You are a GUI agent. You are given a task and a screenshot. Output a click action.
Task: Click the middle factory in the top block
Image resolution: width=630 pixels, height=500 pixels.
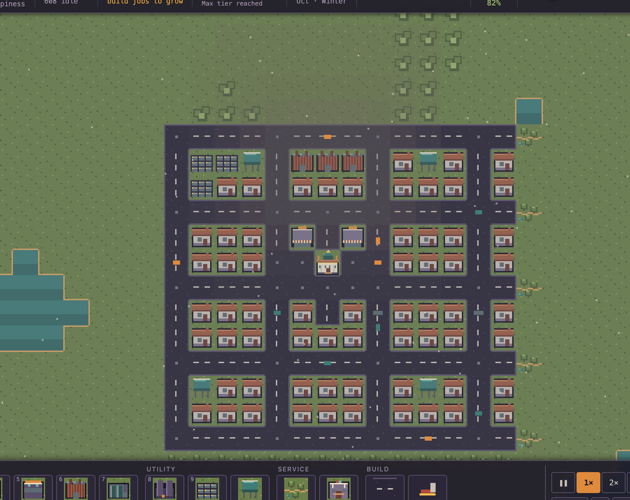tap(327, 162)
